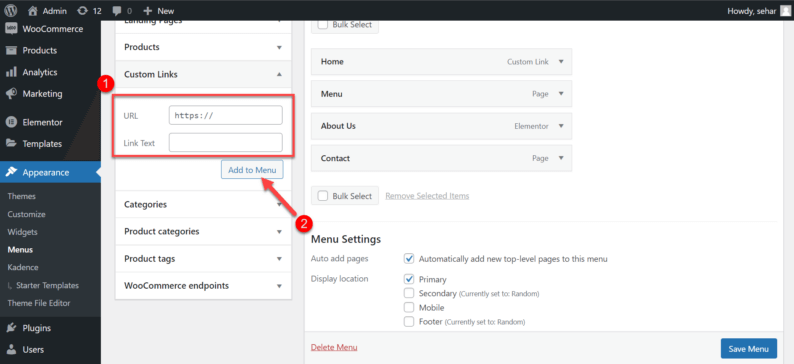Click the Appearance paintbrush icon
794x364 pixels.
tap(11, 172)
